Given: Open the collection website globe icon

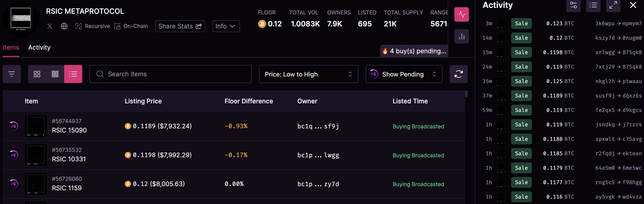Looking at the screenshot, I should pos(64,26).
